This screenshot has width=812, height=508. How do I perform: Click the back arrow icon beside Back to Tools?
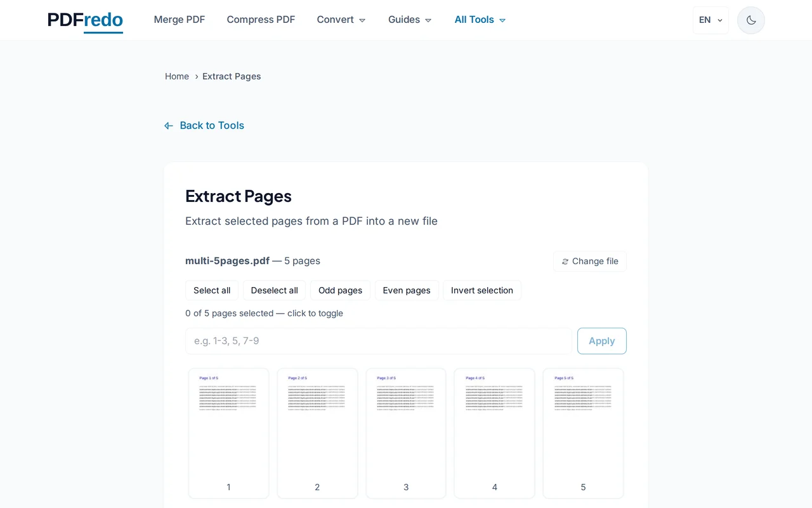[x=168, y=125]
